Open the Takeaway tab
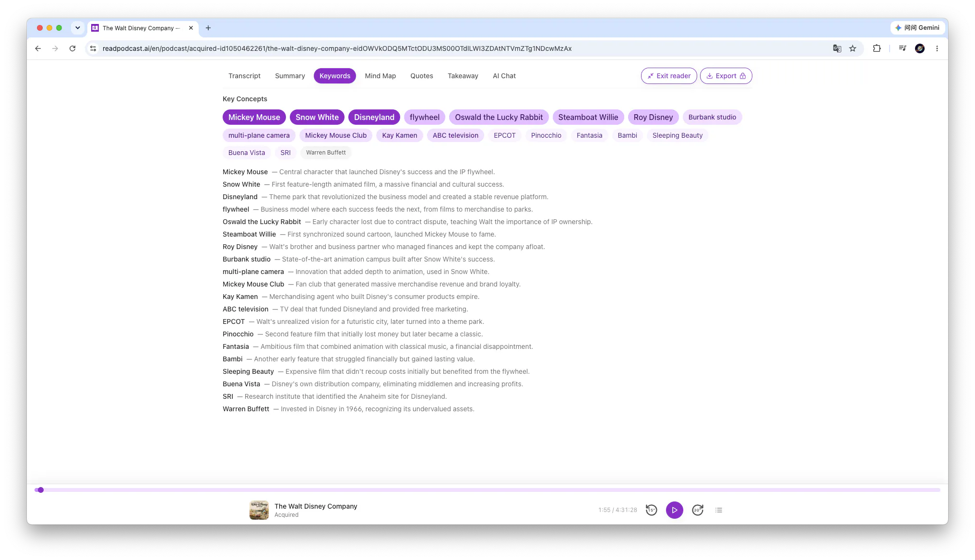This screenshot has width=975, height=560. 463,76
